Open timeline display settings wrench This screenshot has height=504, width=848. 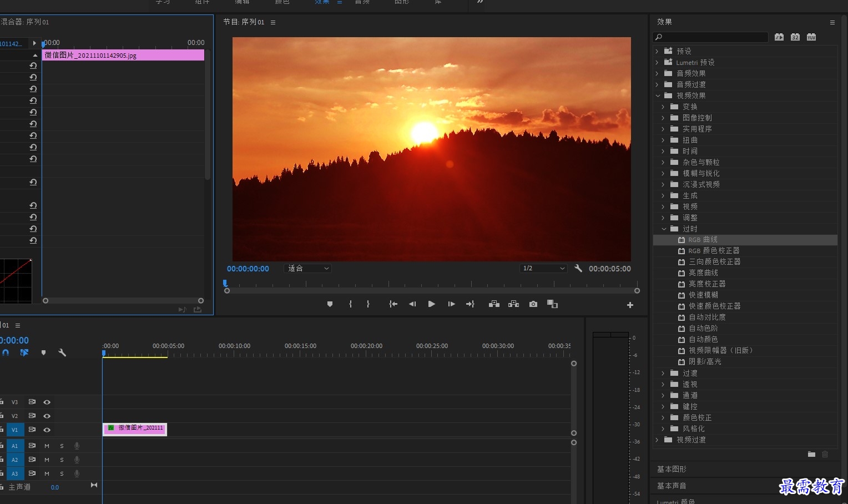[62, 352]
